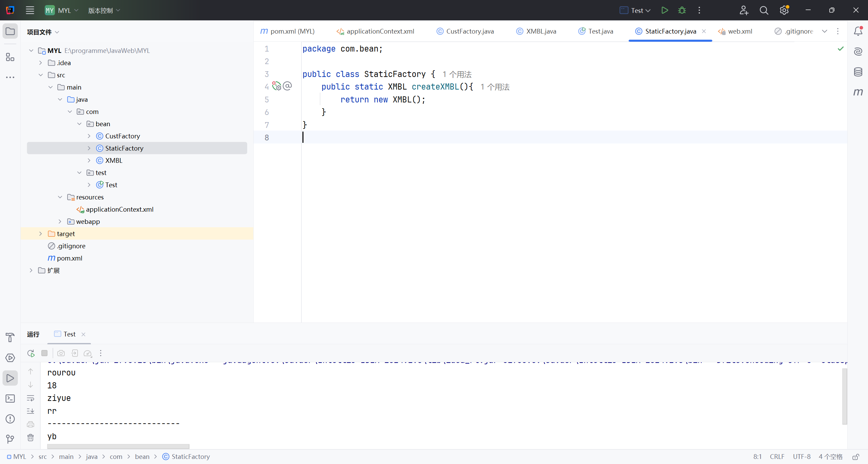This screenshot has height=464, width=868.
Task: Switch to the applicationContext.xml editor tab
Action: click(380, 31)
